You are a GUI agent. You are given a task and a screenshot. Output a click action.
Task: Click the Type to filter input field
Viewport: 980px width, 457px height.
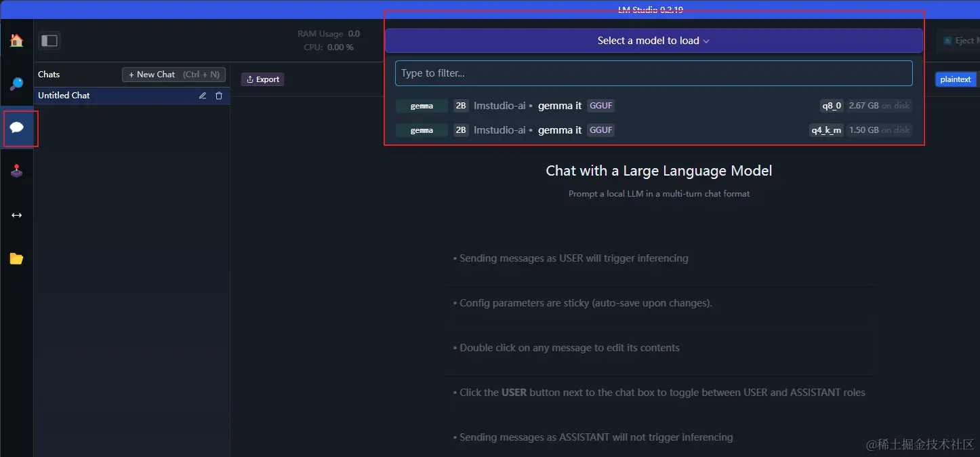[x=654, y=73]
